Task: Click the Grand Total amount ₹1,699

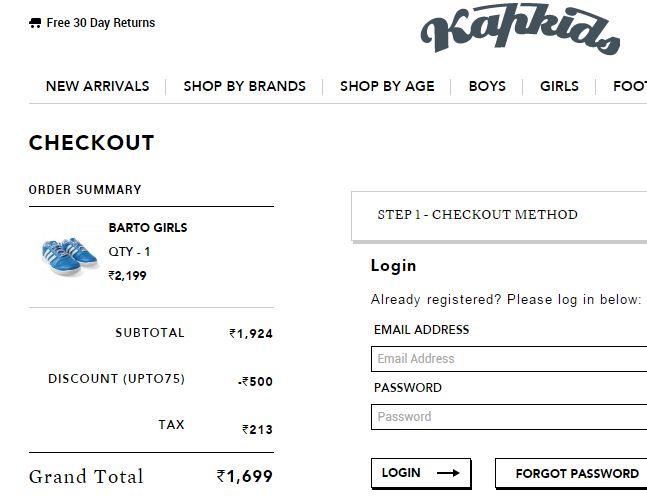Action: pyautogui.click(x=245, y=477)
